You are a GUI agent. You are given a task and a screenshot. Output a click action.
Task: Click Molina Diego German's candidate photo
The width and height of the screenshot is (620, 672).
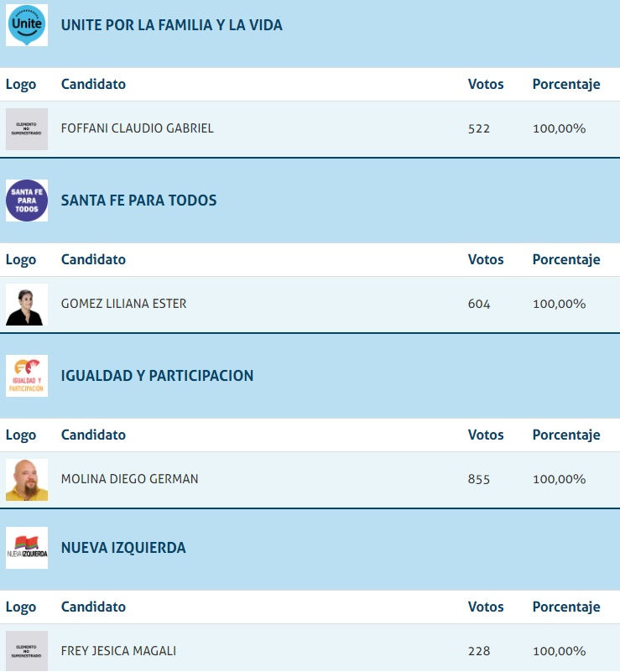[x=27, y=479]
